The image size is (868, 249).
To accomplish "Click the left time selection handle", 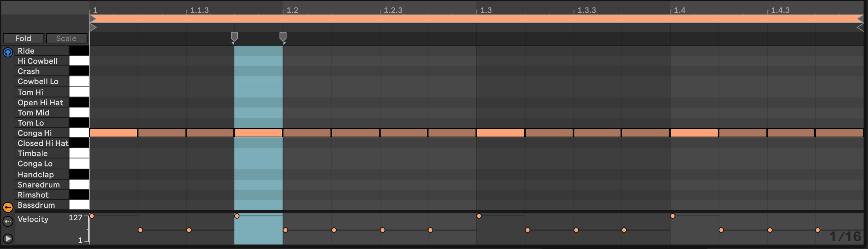I will [x=234, y=37].
